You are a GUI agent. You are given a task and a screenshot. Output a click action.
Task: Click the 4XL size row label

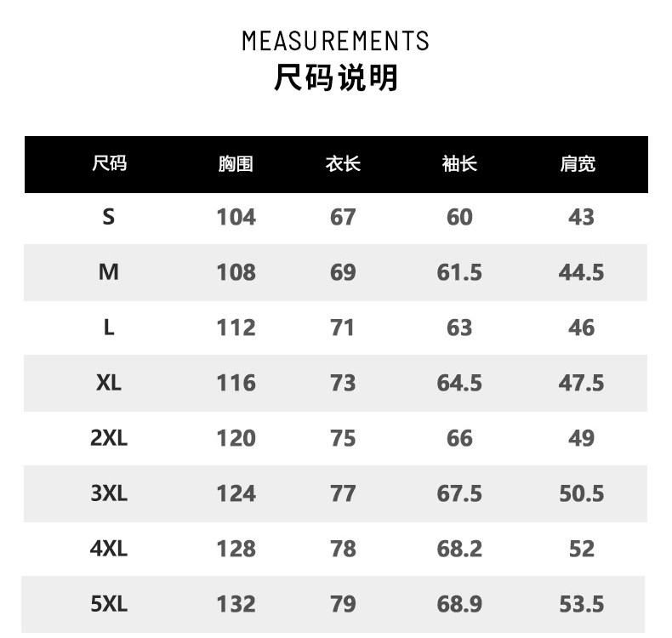click(x=108, y=549)
